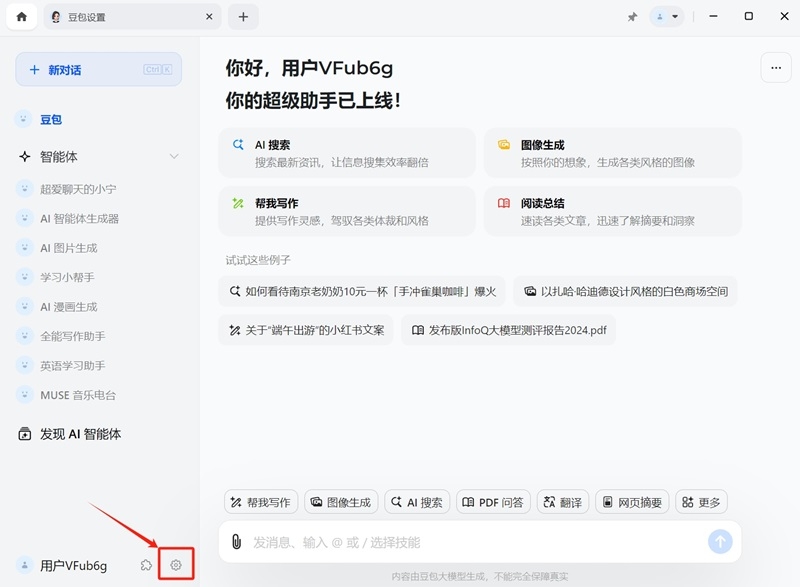Screen dimensions: 800x587
Task: Open the 更多 skills menu
Action: coord(701,502)
